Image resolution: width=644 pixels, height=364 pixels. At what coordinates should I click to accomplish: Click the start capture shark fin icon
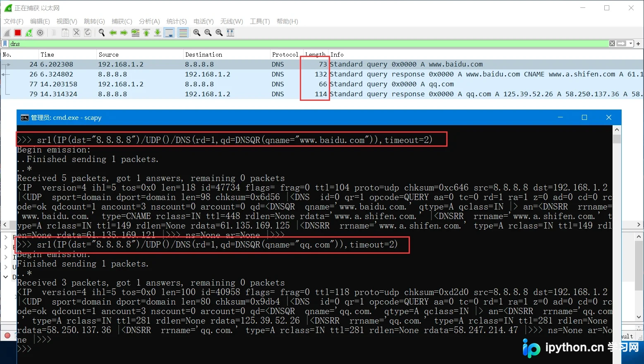click(7, 33)
